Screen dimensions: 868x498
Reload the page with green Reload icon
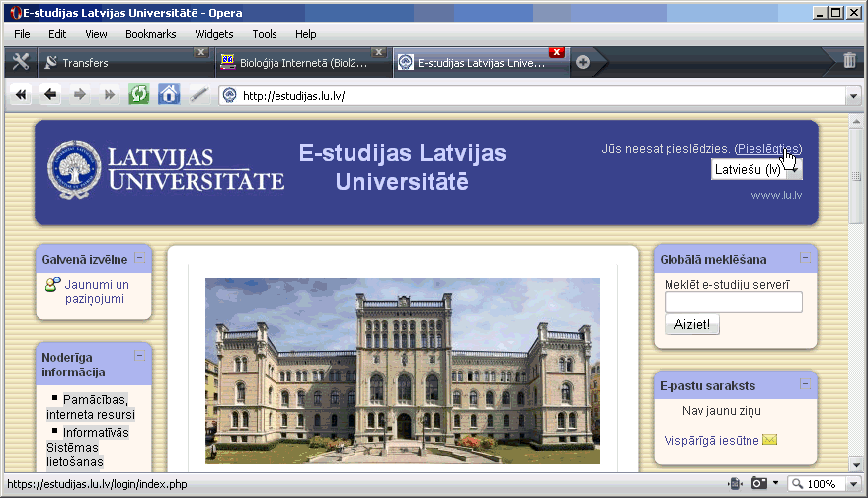point(139,95)
